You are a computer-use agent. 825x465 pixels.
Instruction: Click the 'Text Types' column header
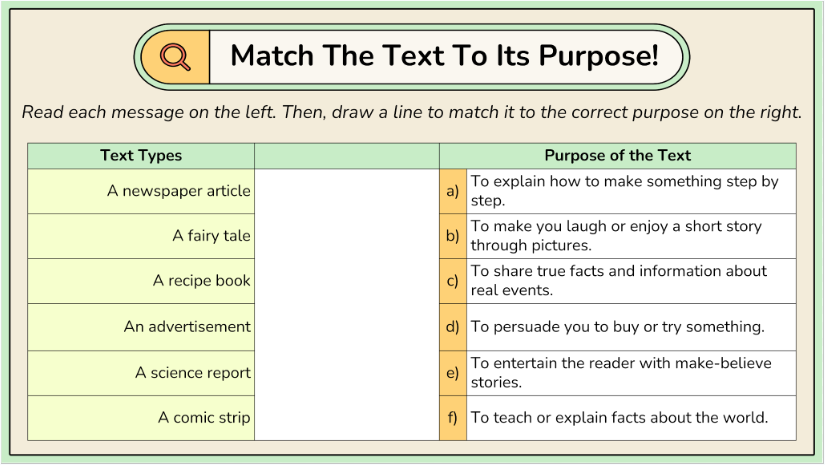click(x=141, y=156)
